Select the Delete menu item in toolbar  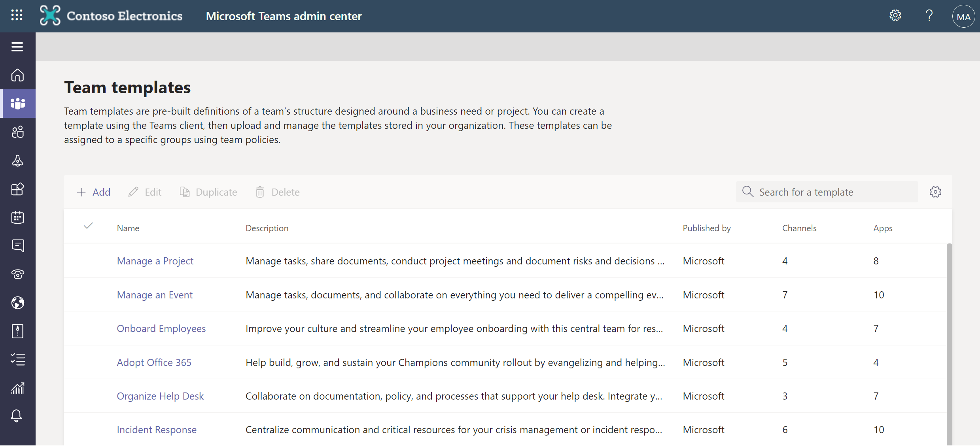click(278, 192)
